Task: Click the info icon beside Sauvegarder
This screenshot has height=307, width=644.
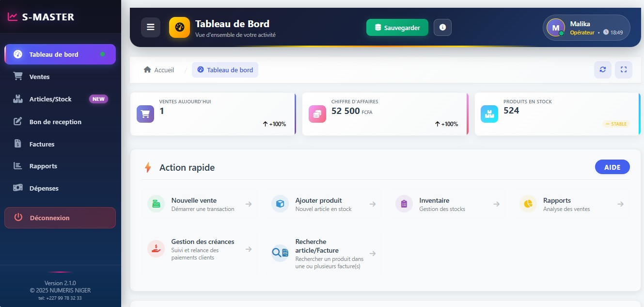Action: 442,27
